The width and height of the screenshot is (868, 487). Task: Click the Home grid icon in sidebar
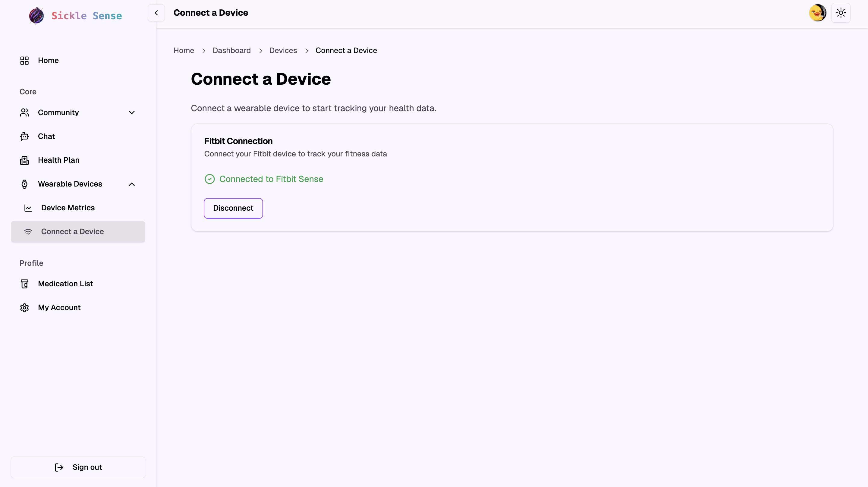coord(24,61)
